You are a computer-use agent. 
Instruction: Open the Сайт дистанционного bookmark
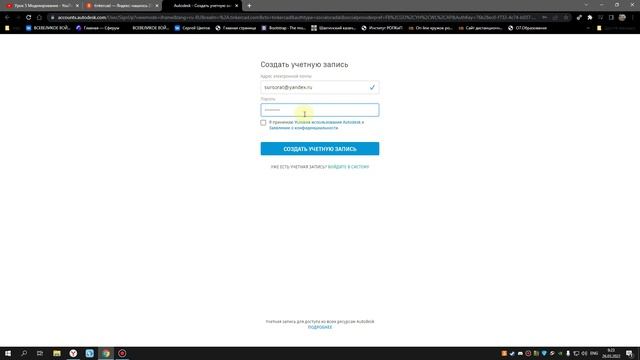click(480, 28)
